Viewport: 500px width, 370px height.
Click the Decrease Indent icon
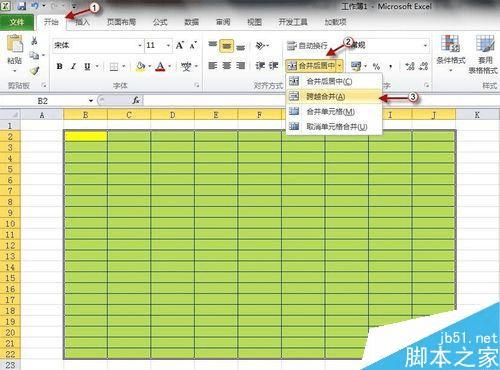tap(260, 66)
